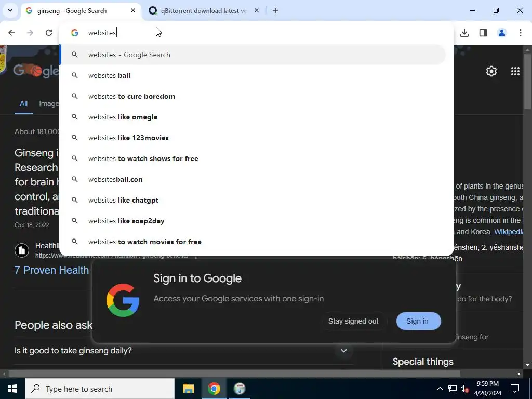Open the Windows Start menu

pos(12,389)
